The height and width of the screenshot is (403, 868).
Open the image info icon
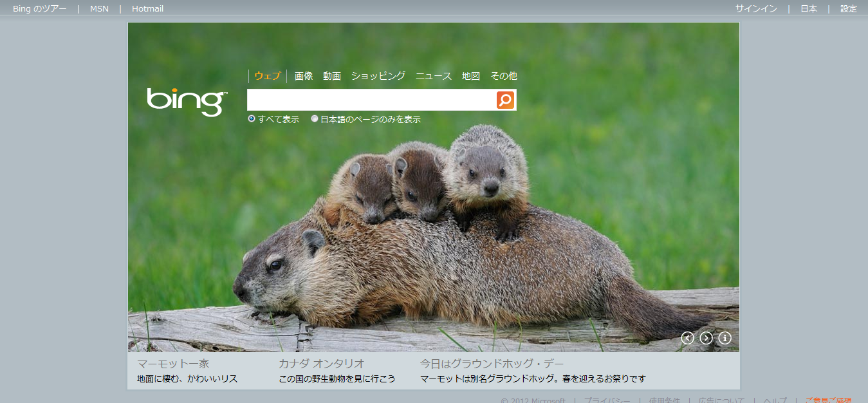(725, 338)
